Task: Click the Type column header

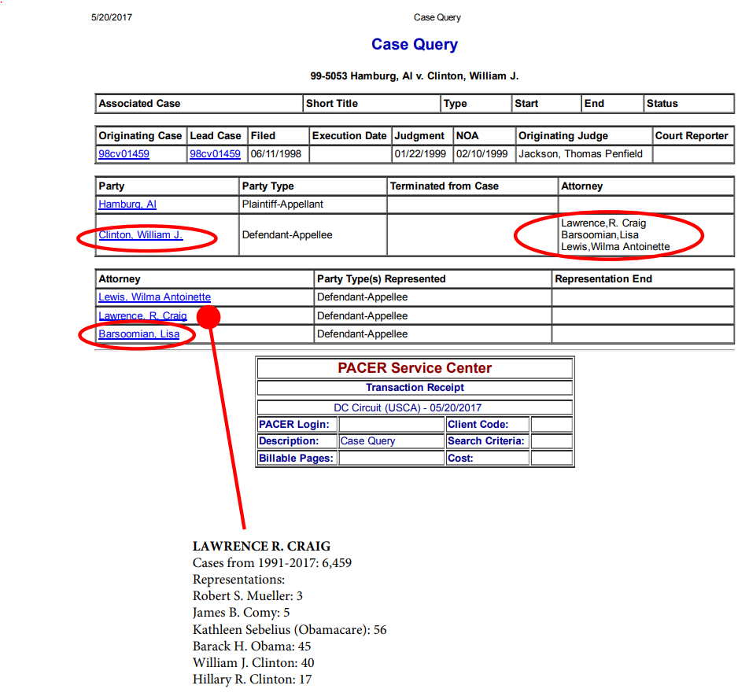Action: 456,104
